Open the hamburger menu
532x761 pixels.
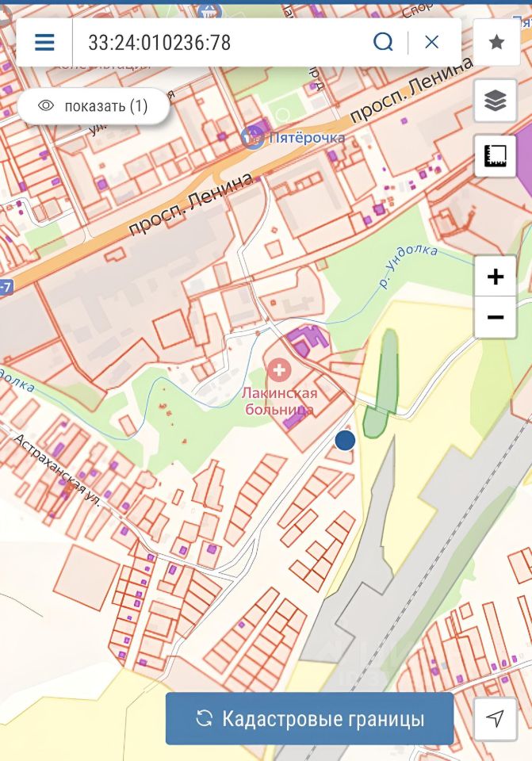tap(44, 42)
